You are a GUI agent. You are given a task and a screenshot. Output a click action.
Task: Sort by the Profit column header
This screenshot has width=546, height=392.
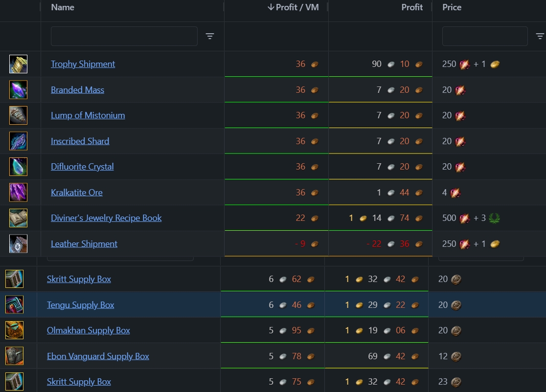point(412,7)
